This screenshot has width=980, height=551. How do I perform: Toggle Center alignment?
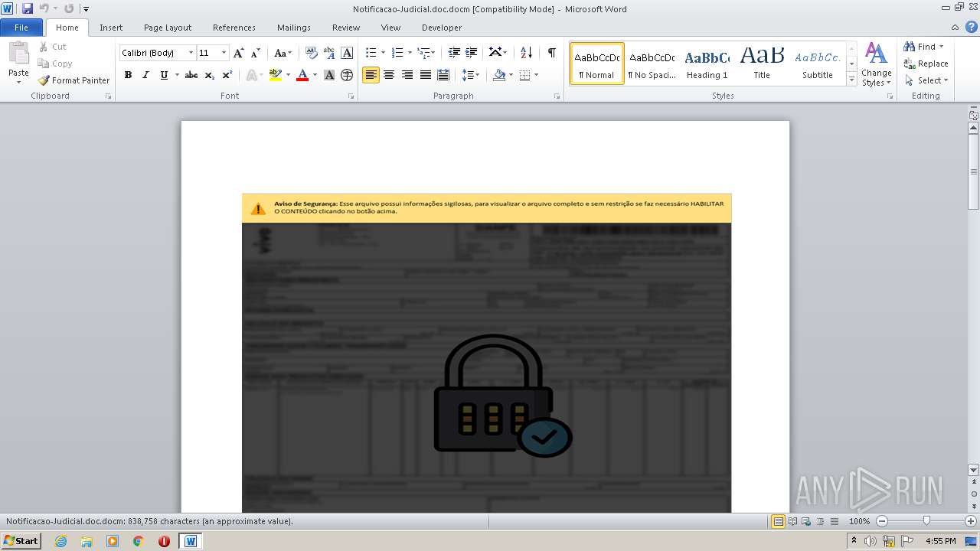tap(389, 75)
